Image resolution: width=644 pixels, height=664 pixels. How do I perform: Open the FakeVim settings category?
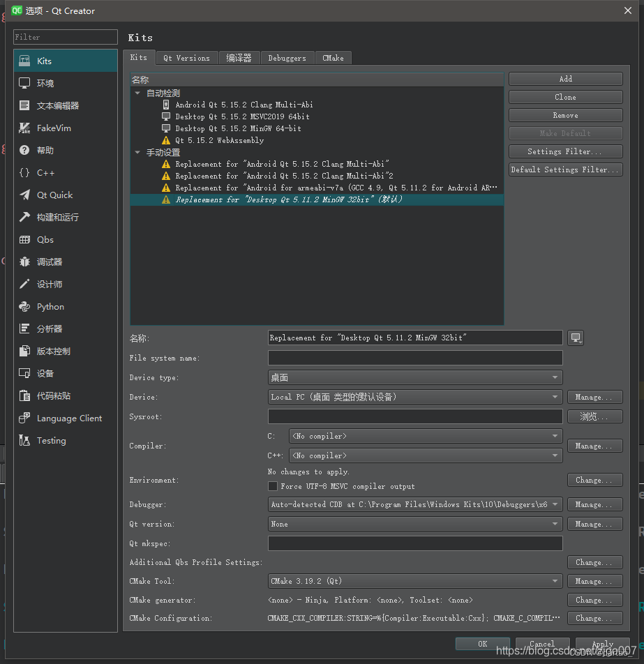pos(66,128)
